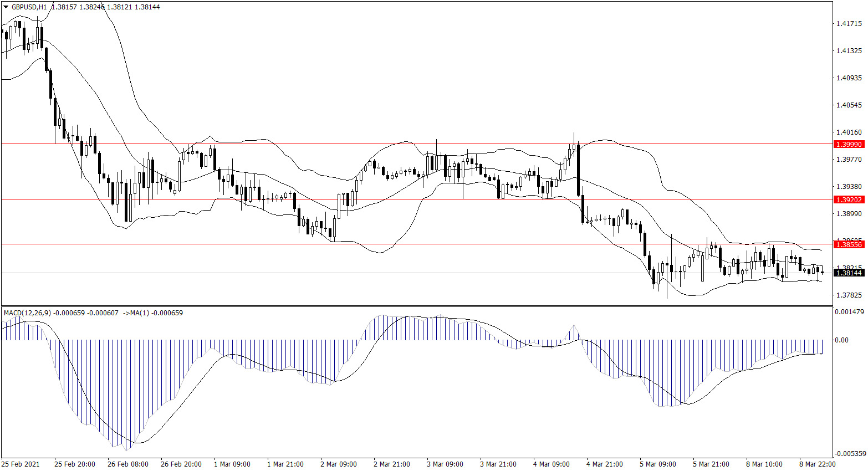Select the horizontal line at level 1.39202
Image resolution: width=868 pixels, height=471 pixels.
click(x=388, y=199)
